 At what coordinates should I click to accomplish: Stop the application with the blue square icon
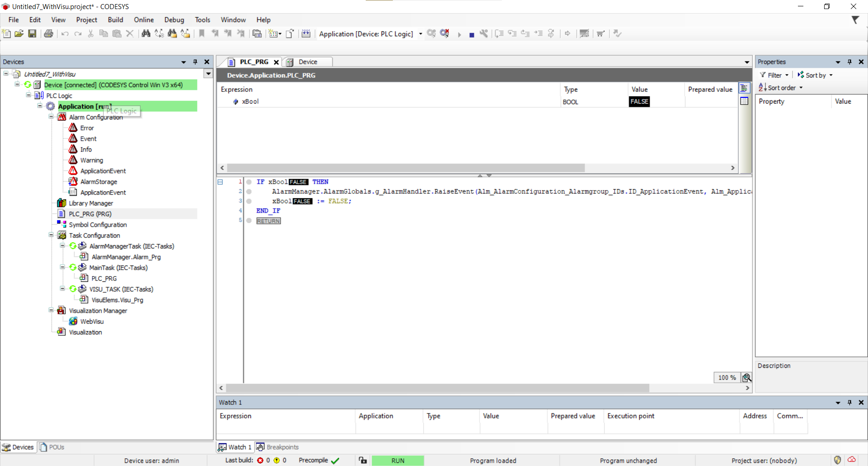[x=472, y=34]
